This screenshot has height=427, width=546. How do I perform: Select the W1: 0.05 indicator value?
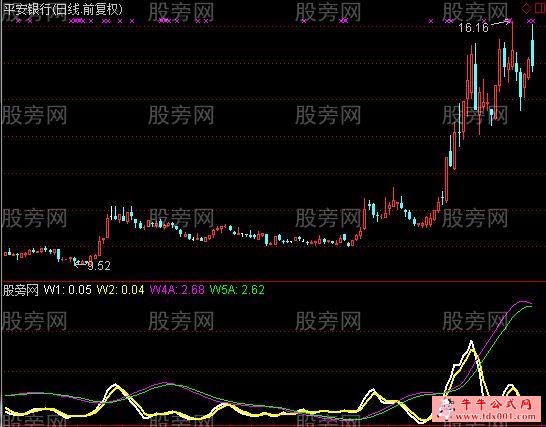(68, 290)
